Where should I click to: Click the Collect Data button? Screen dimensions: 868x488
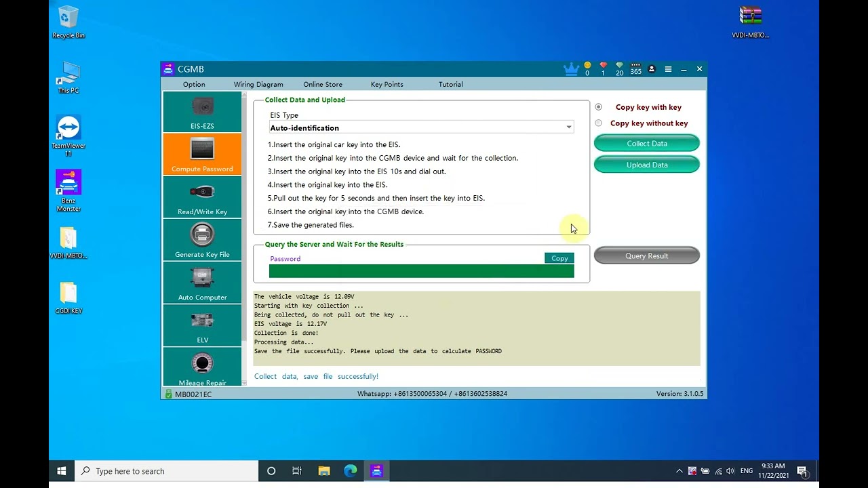point(647,143)
